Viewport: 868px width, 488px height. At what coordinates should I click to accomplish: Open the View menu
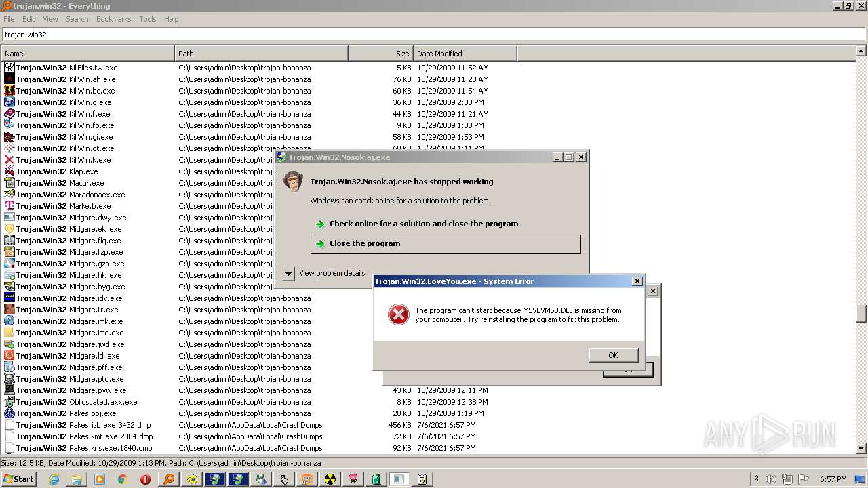51,19
